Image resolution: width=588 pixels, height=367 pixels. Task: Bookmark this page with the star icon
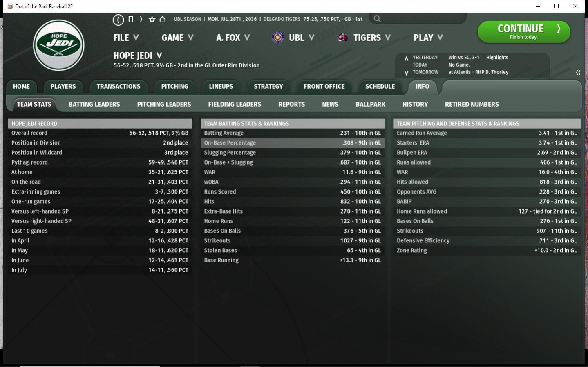pyautogui.click(x=152, y=19)
